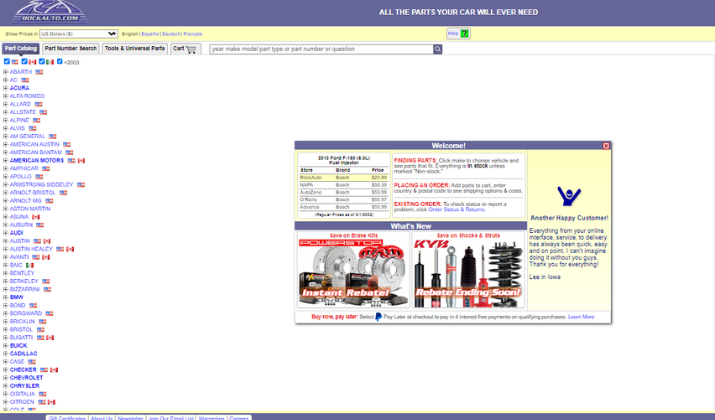Open the Tools & Universal Parts tab
This screenshot has height=420, width=715.
(x=135, y=49)
